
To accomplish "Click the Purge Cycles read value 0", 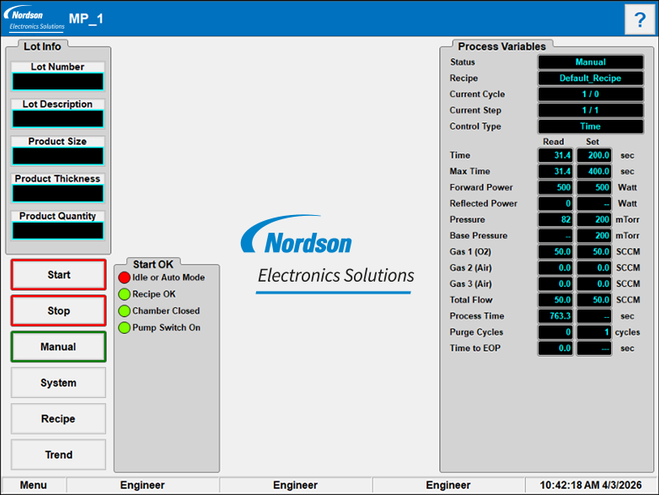I will [x=556, y=332].
